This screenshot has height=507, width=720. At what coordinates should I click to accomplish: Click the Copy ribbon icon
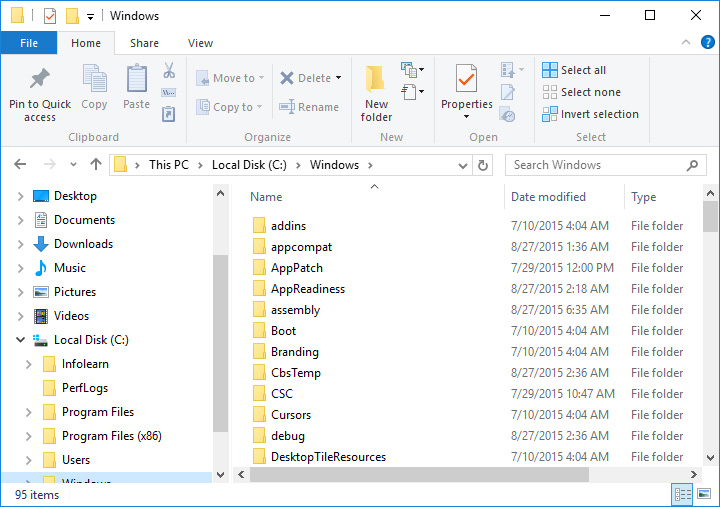94,79
